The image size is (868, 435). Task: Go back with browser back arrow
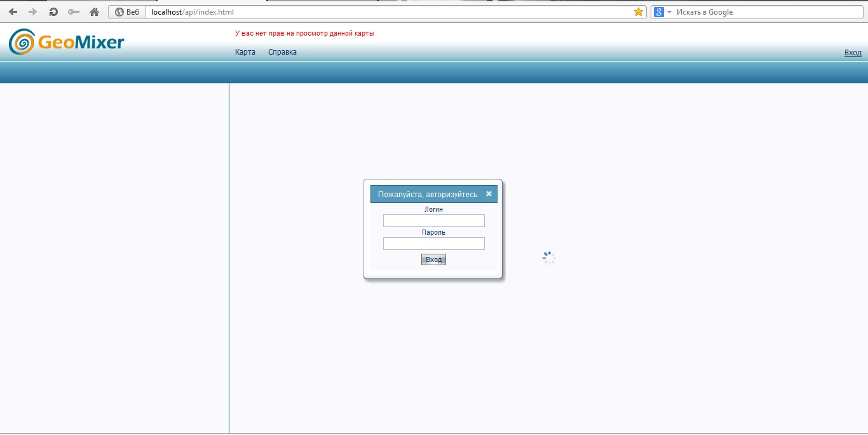click(13, 11)
